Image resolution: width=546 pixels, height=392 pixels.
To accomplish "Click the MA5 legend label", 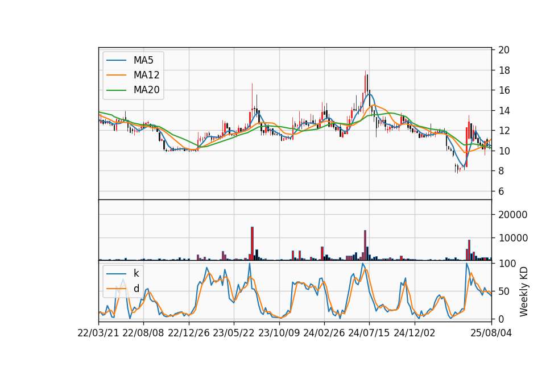I will click(143, 61).
